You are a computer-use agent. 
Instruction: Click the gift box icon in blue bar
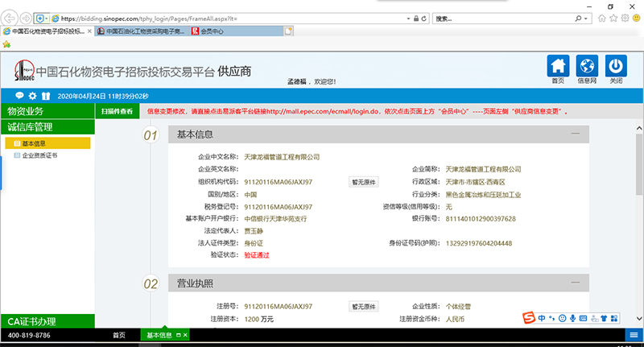(x=46, y=96)
